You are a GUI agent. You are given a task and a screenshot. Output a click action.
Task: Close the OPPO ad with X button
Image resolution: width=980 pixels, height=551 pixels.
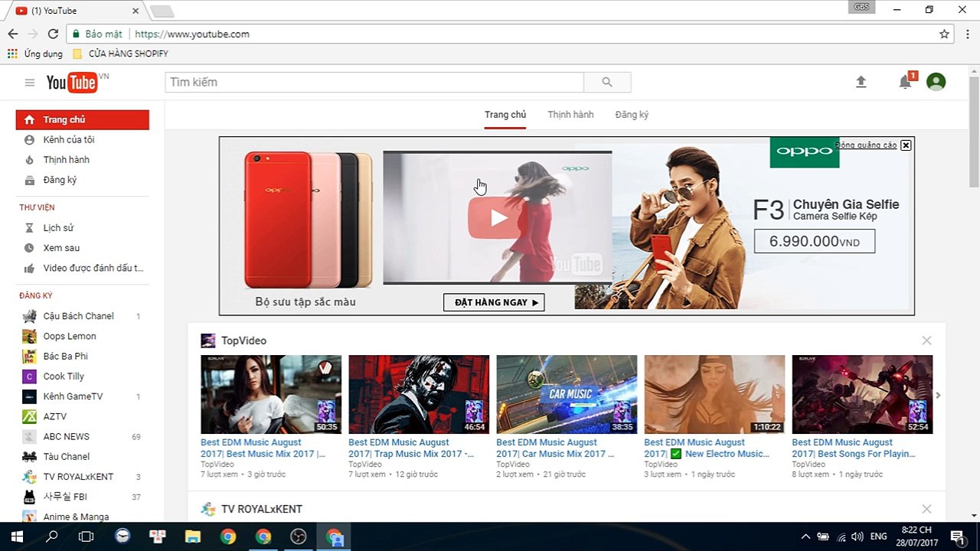pyautogui.click(x=906, y=145)
